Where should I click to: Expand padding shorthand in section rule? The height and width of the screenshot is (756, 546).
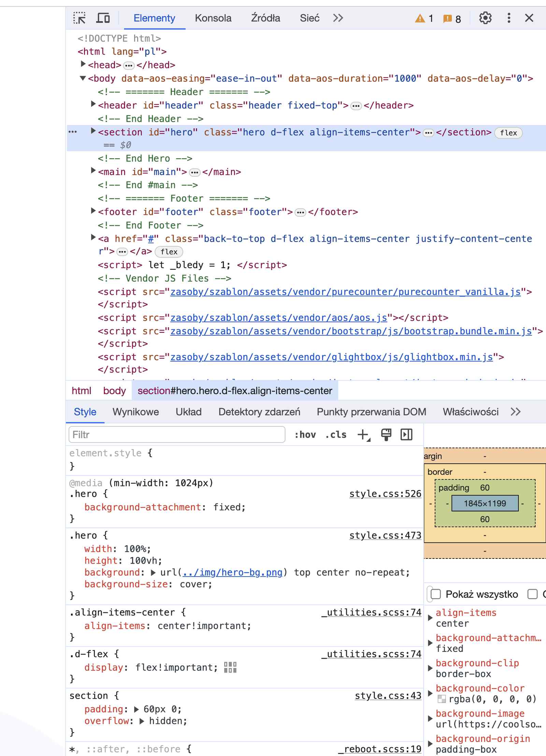coord(136,709)
